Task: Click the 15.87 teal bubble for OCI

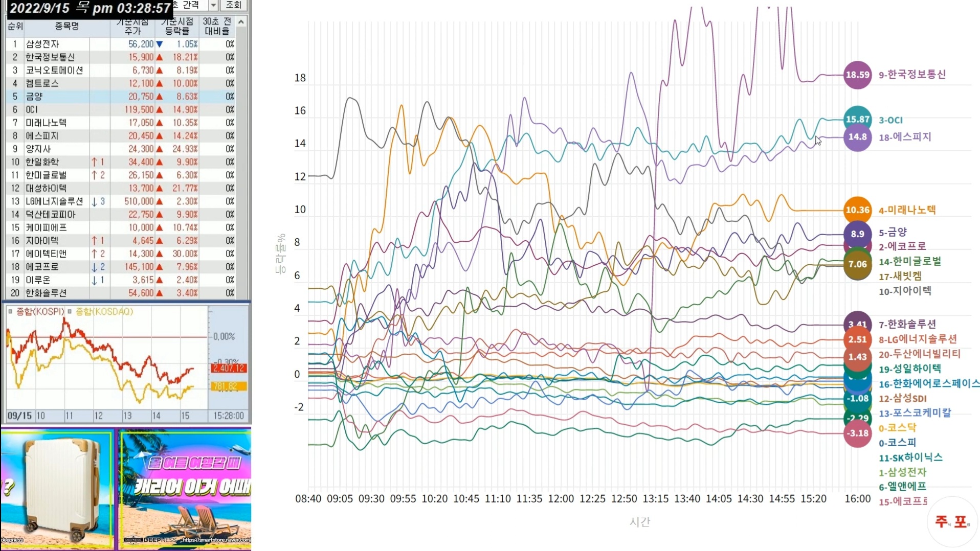Action: [857, 119]
